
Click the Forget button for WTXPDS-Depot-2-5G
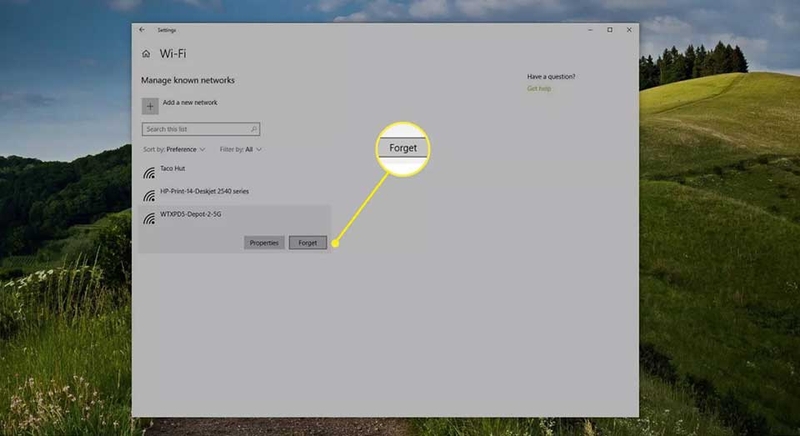point(308,243)
